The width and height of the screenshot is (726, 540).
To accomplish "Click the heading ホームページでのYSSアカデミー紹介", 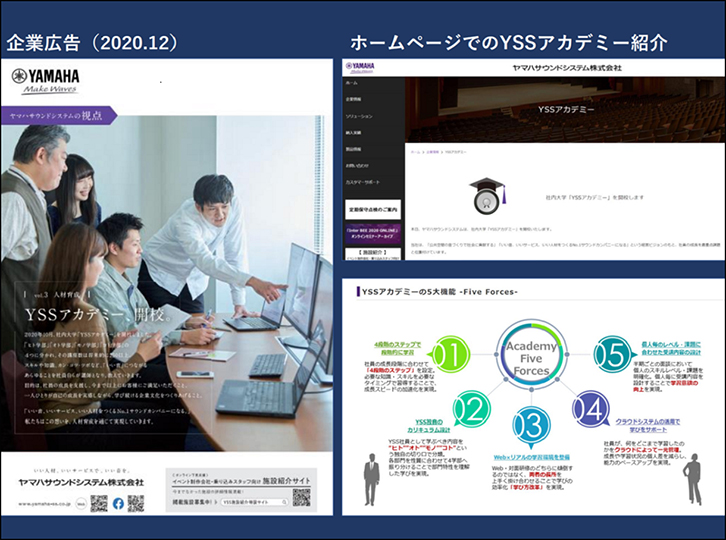I will (x=509, y=43).
